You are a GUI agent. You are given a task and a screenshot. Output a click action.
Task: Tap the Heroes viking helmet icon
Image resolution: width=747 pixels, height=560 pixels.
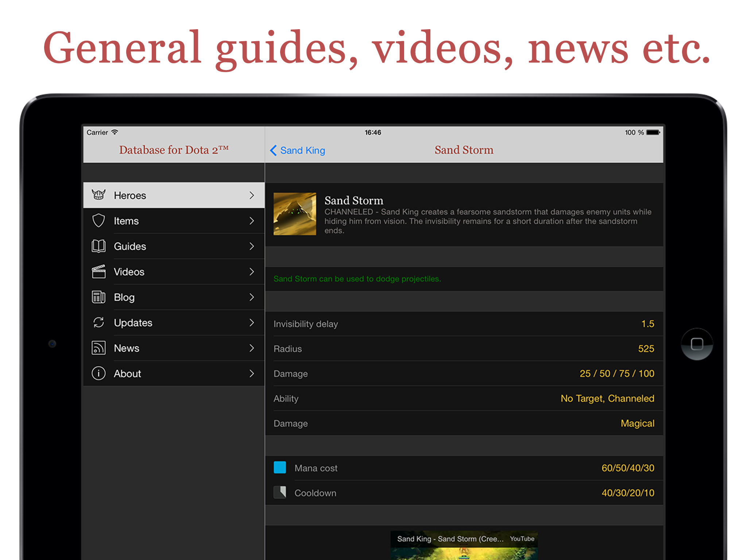click(98, 195)
